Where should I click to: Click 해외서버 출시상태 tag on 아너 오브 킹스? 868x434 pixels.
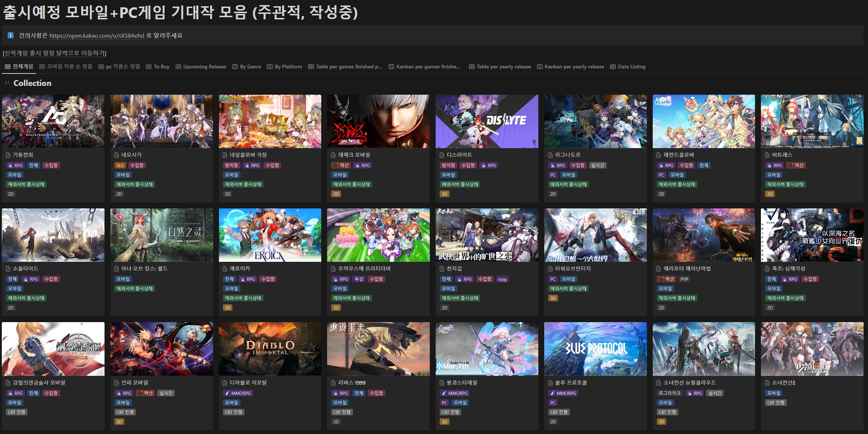click(134, 289)
